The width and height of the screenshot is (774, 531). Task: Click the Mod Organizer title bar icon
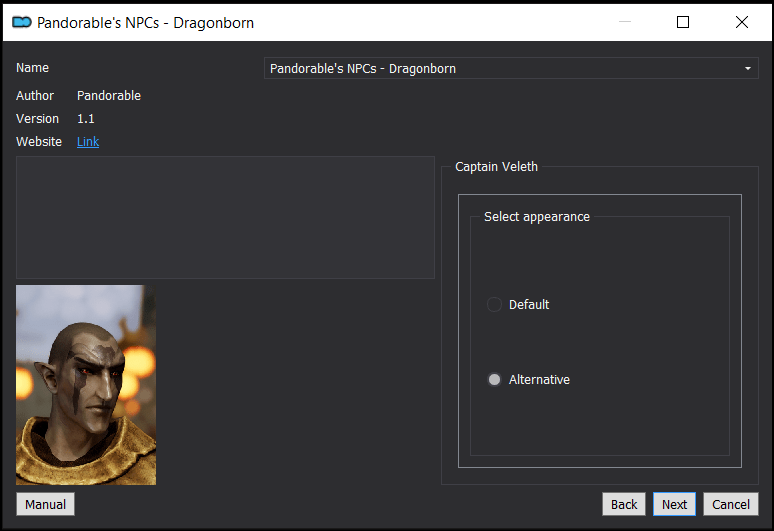tap(22, 22)
